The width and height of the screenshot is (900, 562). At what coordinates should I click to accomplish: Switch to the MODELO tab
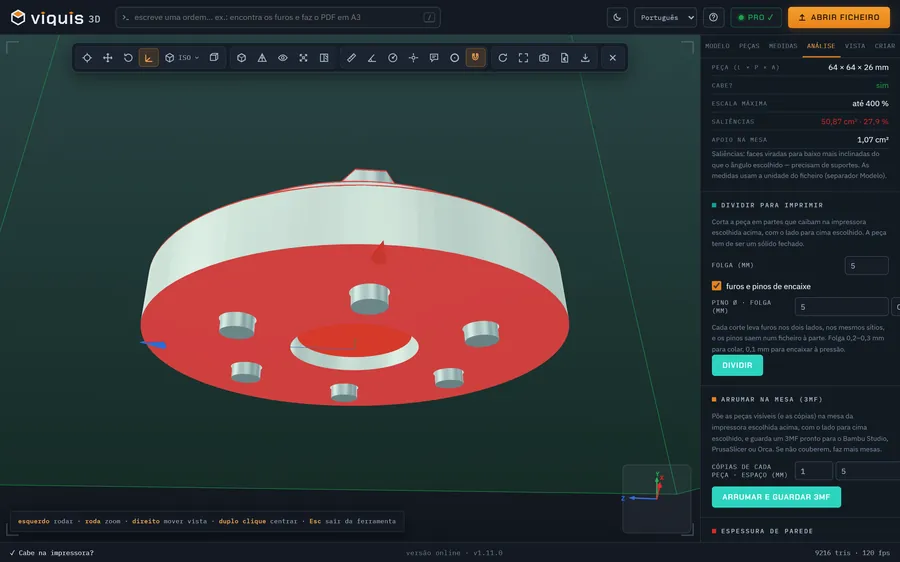click(717, 46)
